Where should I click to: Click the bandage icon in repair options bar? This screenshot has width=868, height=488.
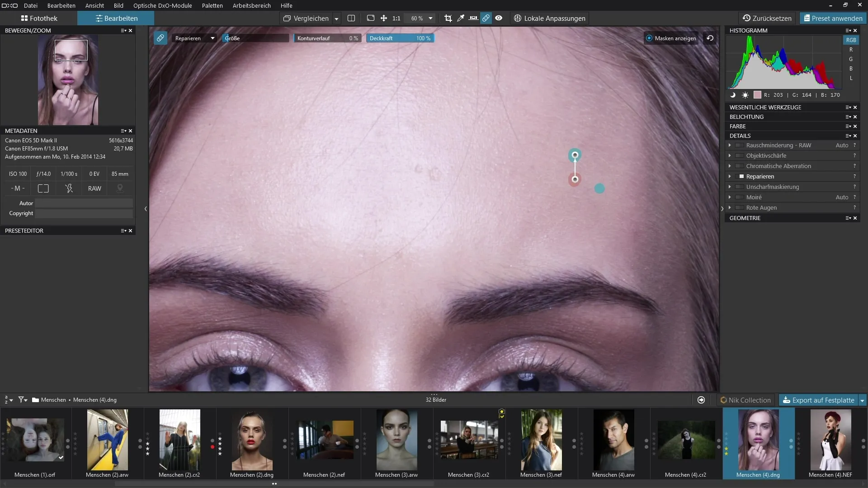160,38
